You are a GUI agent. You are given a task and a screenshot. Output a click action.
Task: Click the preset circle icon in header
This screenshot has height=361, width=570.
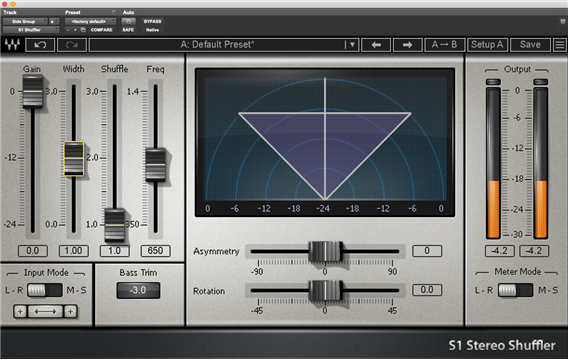pyautogui.click(x=113, y=12)
